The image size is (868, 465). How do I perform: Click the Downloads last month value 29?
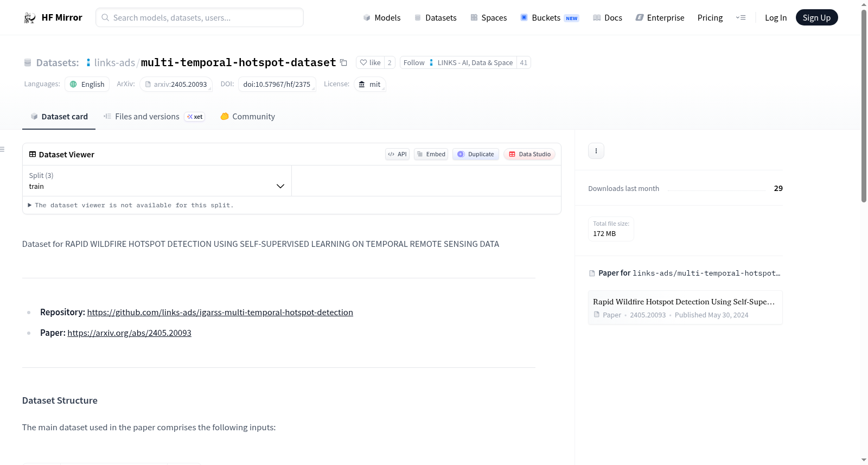click(x=778, y=188)
